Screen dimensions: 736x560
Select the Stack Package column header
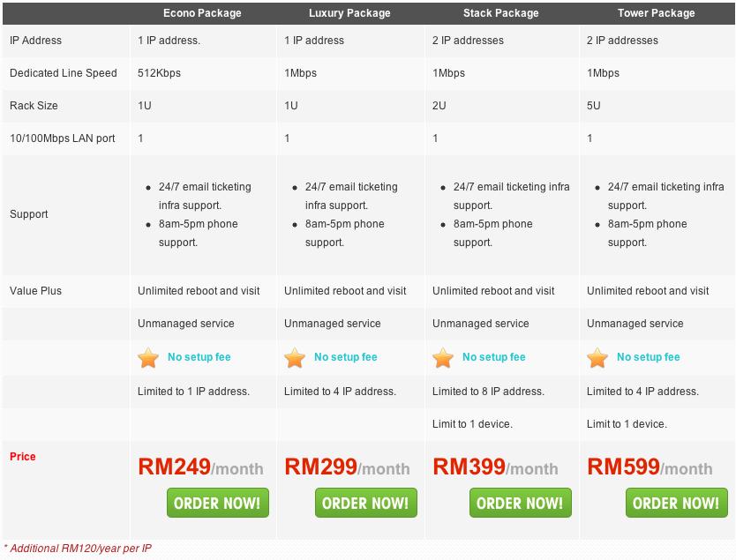click(501, 13)
